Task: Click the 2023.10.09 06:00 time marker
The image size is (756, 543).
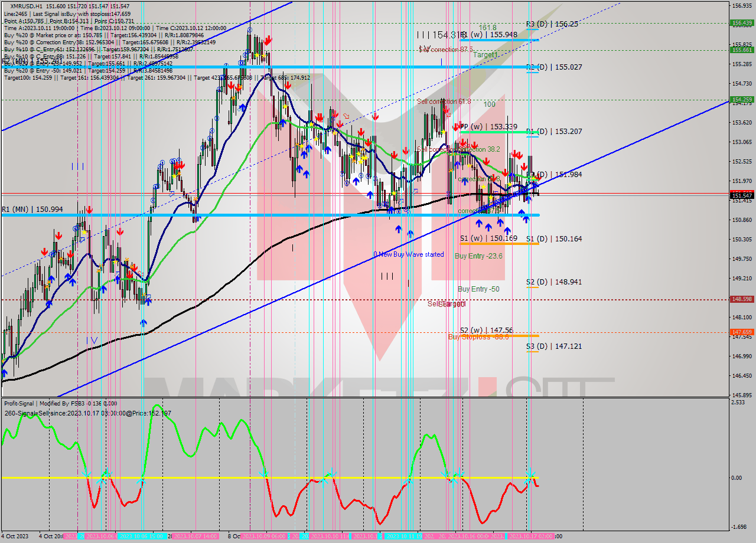Action: [264, 537]
